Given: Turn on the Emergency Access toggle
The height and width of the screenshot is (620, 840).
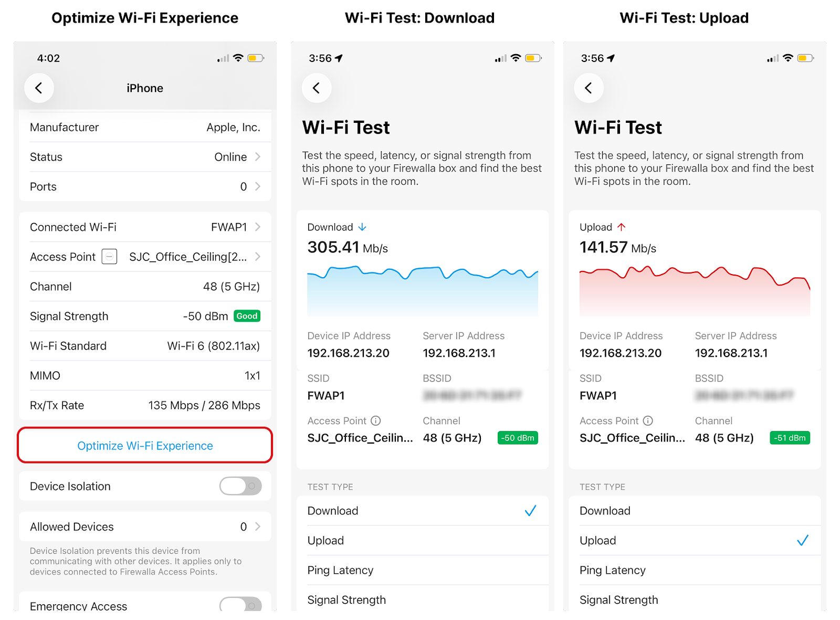Looking at the screenshot, I should 240,605.
